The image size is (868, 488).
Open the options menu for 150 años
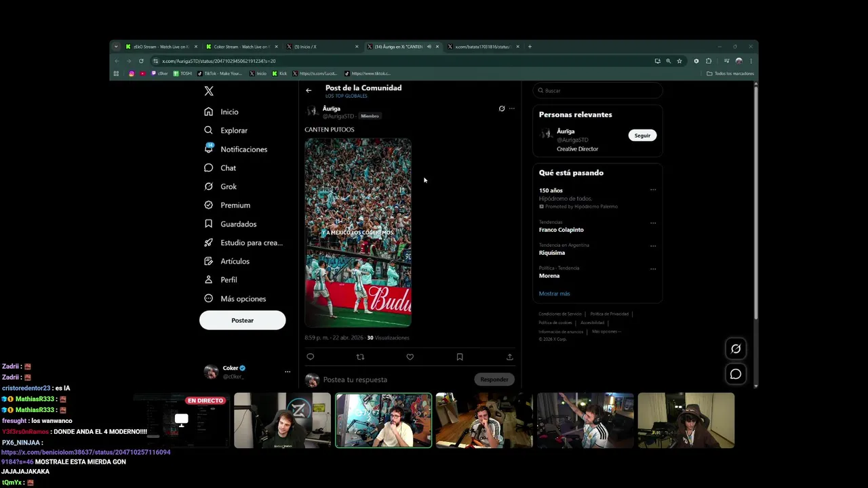tap(653, 190)
